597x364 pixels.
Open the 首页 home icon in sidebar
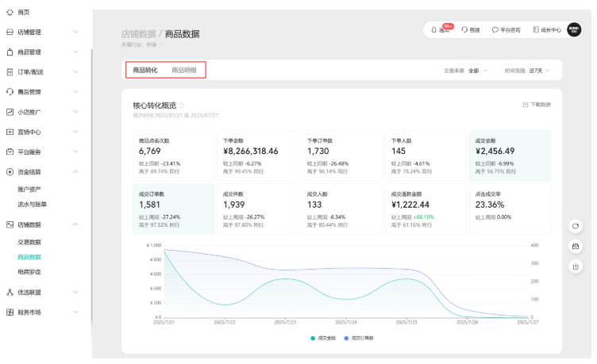pos(10,13)
